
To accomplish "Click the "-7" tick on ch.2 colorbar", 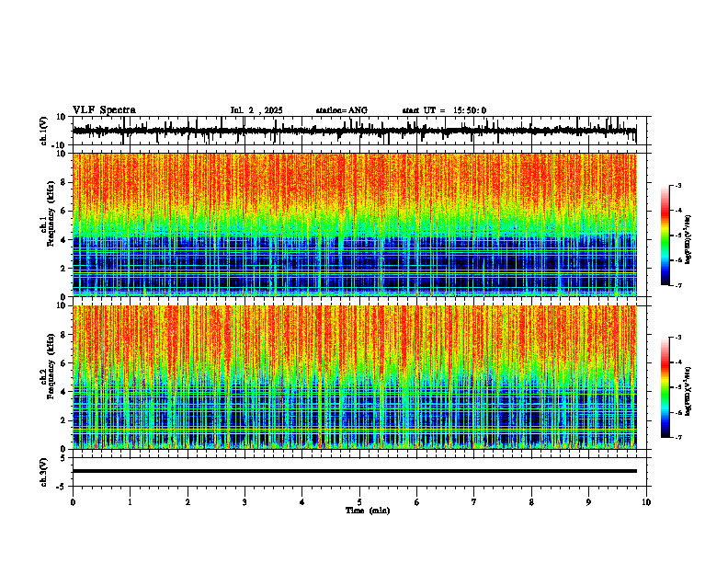I will pos(677,437).
